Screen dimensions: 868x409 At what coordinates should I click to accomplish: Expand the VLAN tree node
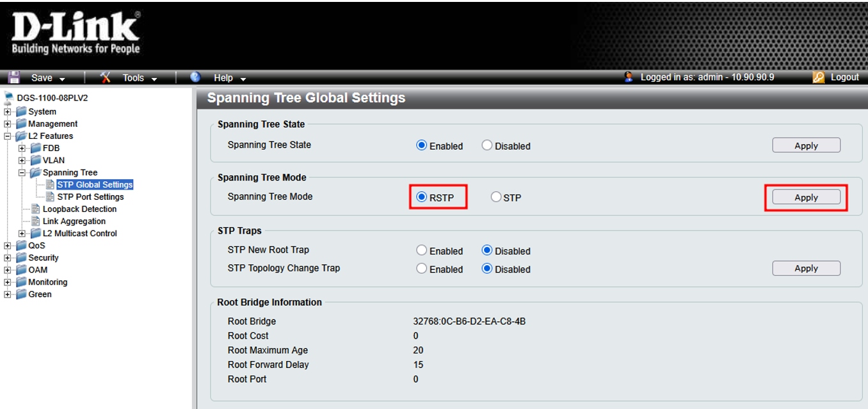coord(22,161)
